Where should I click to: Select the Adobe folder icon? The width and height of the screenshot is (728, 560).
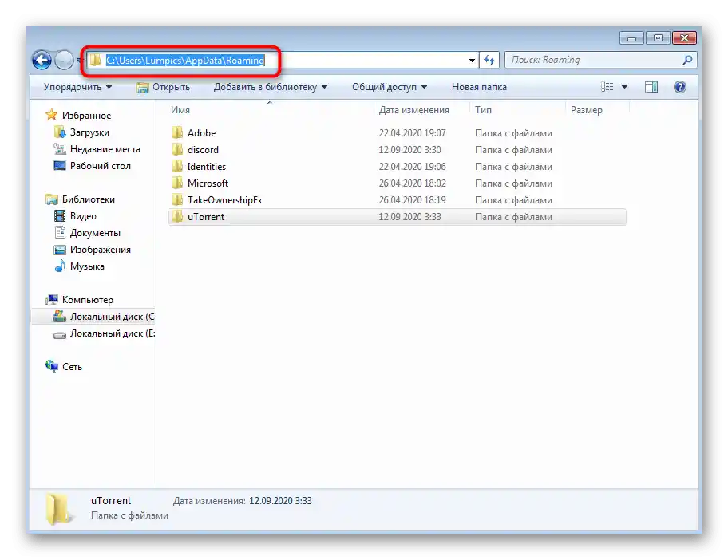[x=177, y=133]
